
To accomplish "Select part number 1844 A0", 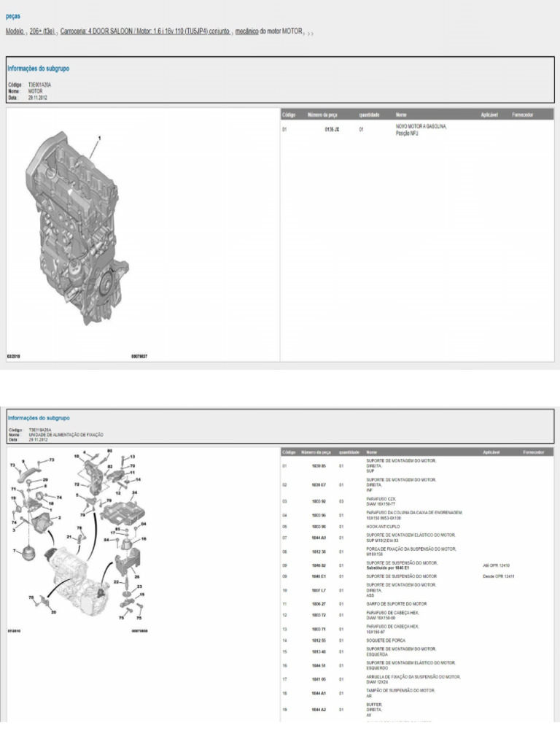I will click(x=319, y=538).
